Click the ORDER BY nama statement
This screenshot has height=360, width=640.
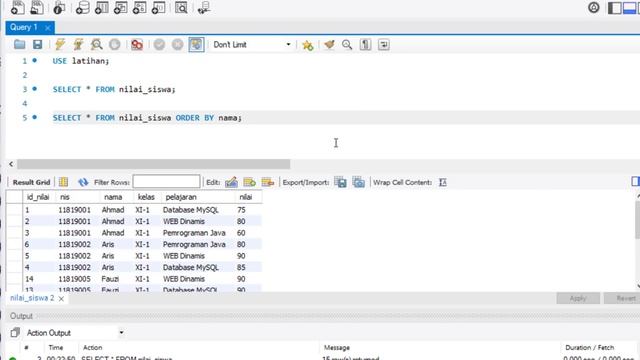tap(147, 118)
